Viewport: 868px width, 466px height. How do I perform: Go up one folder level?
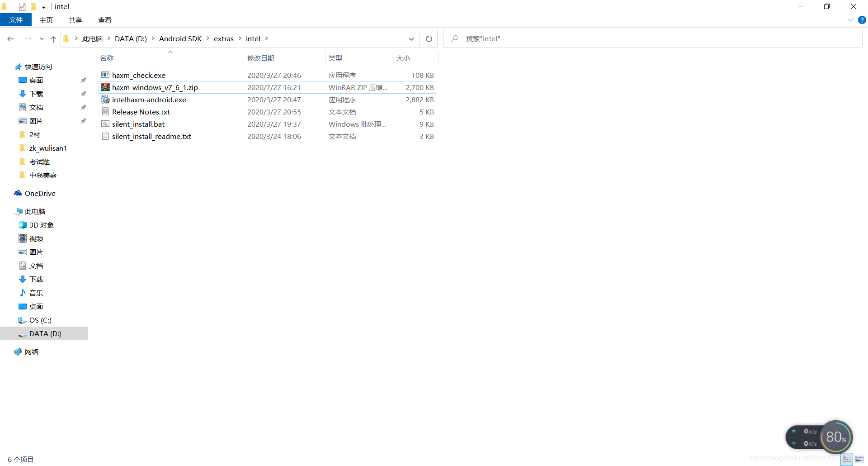pyautogui.click(x=53, y=39)
